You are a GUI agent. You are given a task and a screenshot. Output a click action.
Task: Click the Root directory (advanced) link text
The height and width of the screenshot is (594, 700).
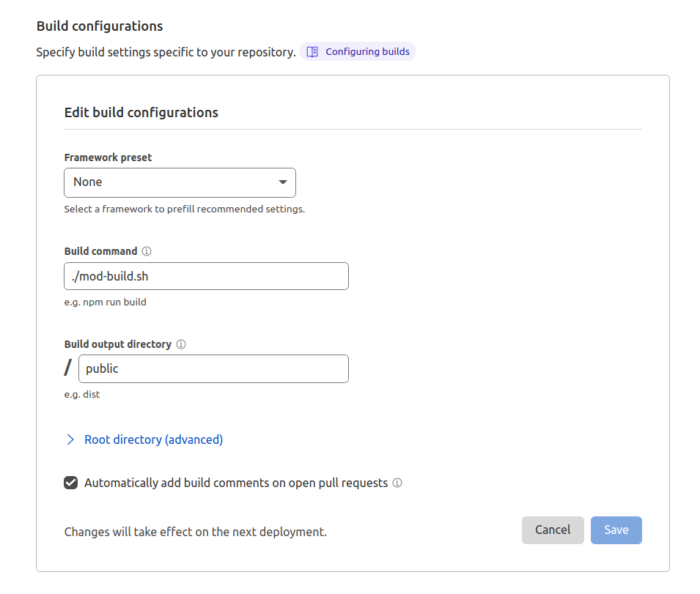[153, 439]
